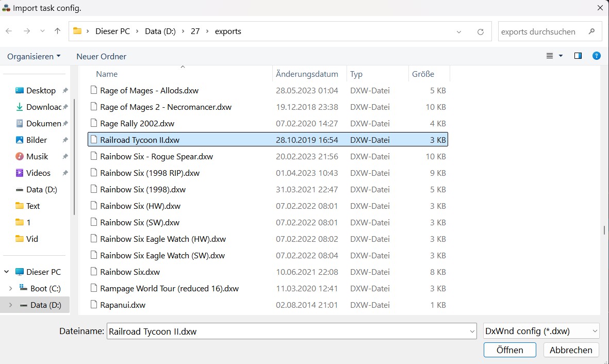609x364 pixels.
Task: Collapse the Dieser PC tree node
Action: tap(7, 272)
